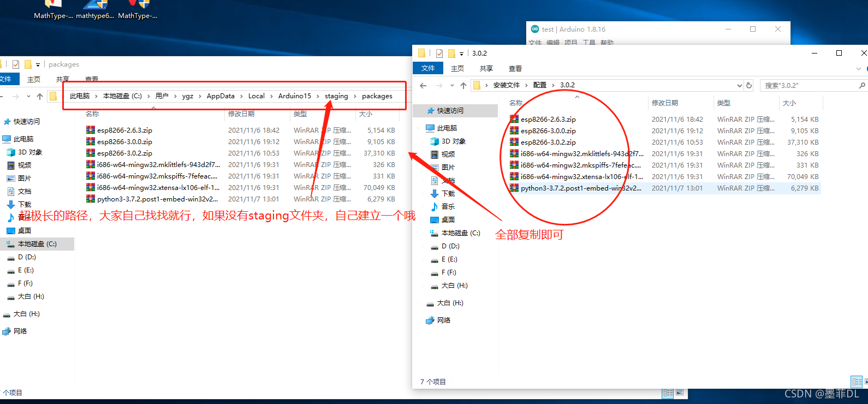
Task: Open 下载 in the 3.0.2 navigation pane
Action: pyautogui.click(x=448, y=194)
